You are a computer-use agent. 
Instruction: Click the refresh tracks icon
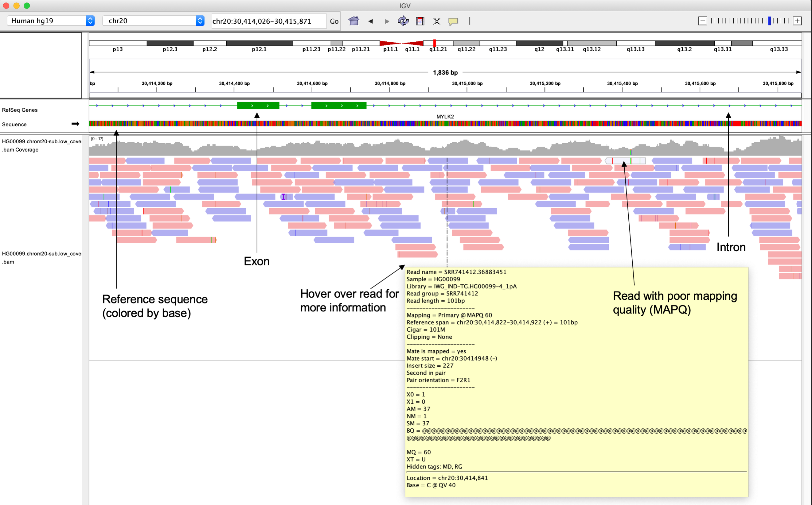tap(403, 21)
